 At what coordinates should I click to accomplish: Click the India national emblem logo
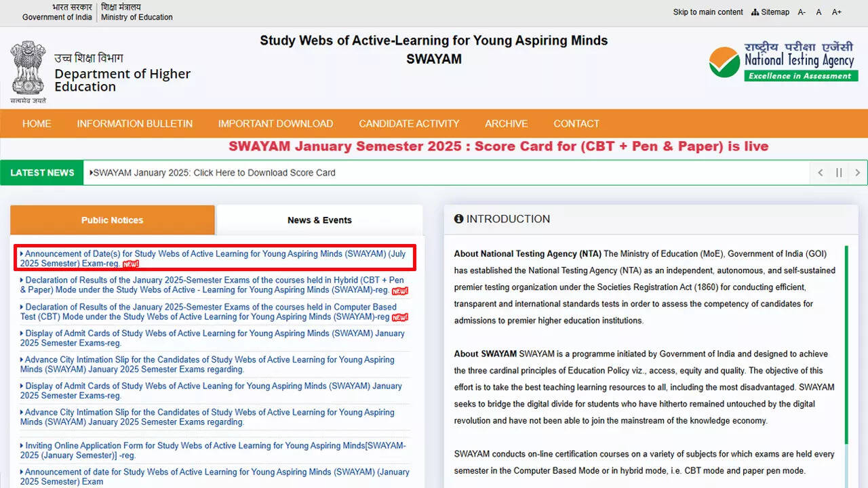[x=28, y=72]
